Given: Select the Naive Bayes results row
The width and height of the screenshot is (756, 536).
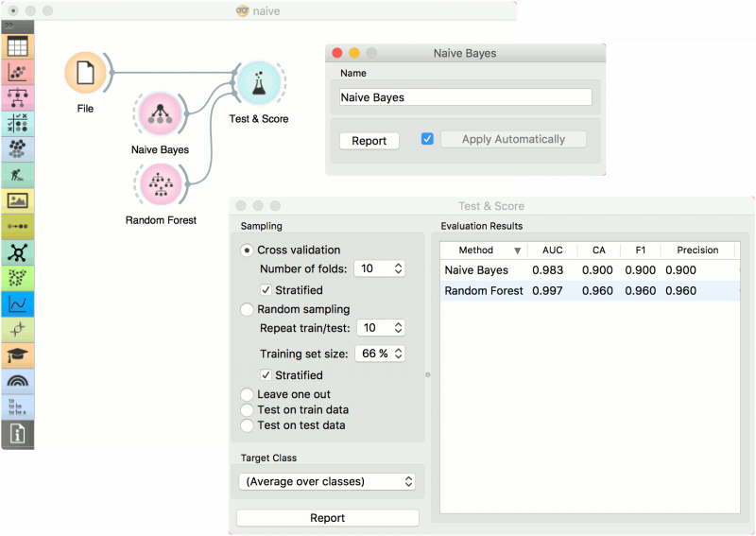Looking at the screenshot, I should point(590,270).
